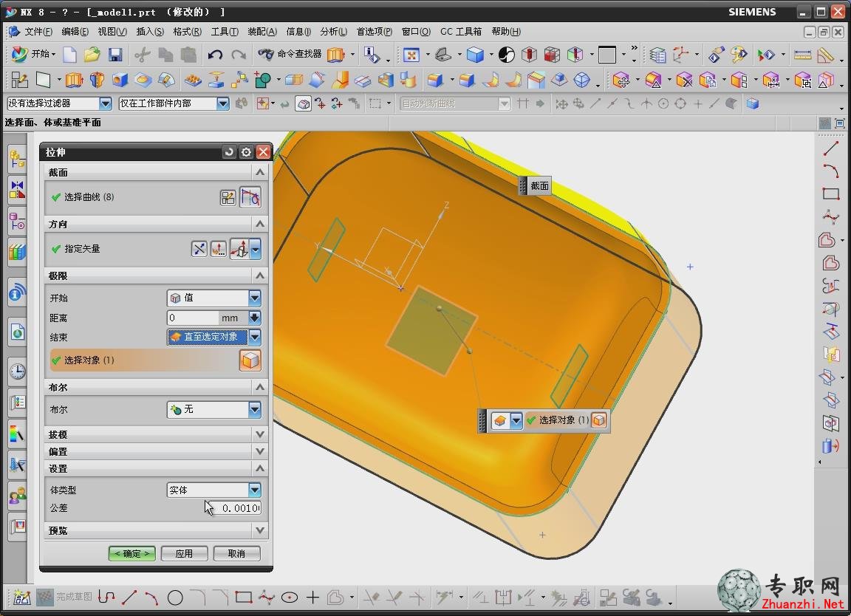Open the 编辑(E) menu

click(x=75, y=32)
